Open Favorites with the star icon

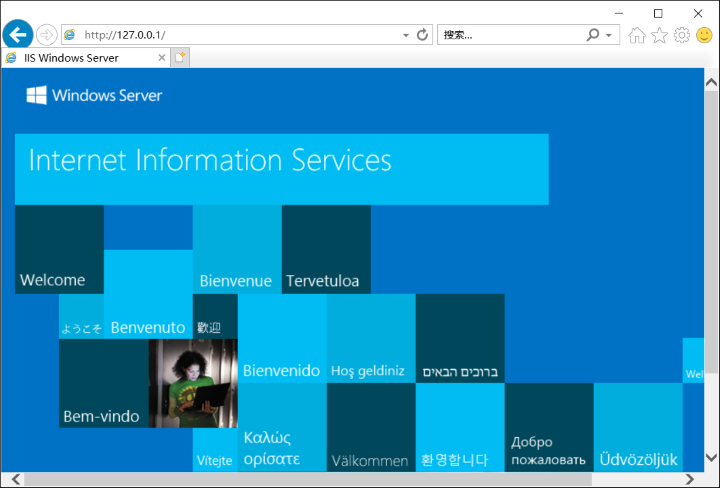tap(659, 35)
